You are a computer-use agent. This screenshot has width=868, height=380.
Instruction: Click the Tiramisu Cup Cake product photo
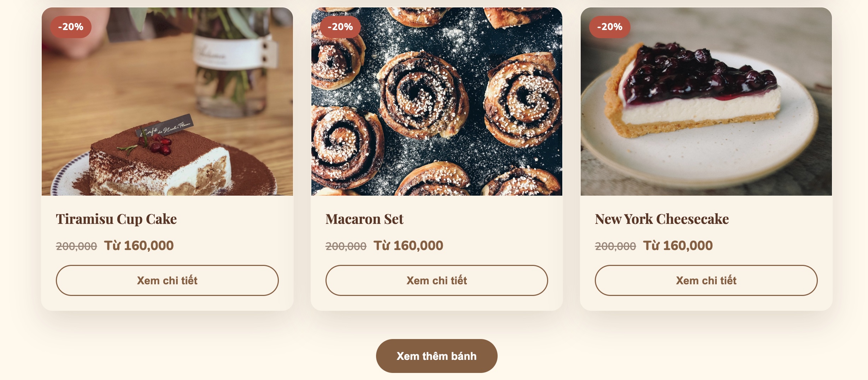(167, 101)
